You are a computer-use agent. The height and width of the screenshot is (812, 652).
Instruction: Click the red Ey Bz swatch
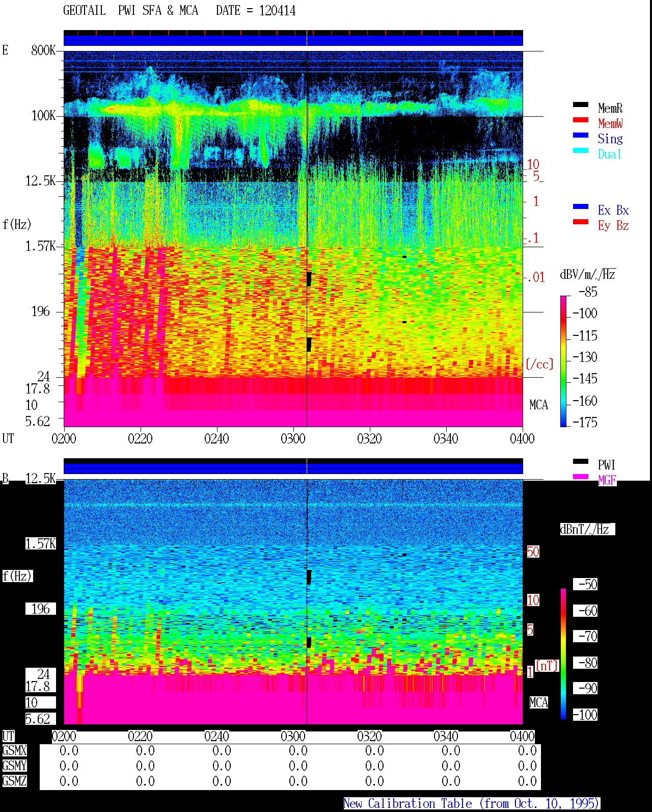tap(581, 222)
